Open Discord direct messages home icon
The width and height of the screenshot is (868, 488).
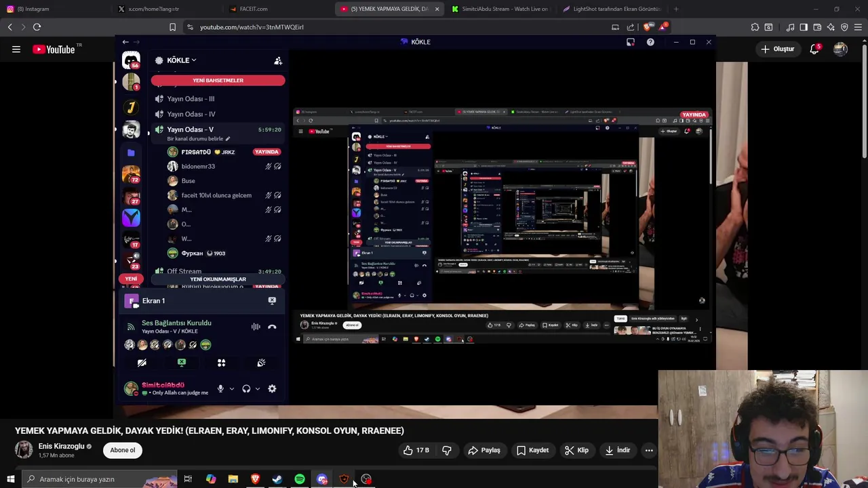[131, 61]
